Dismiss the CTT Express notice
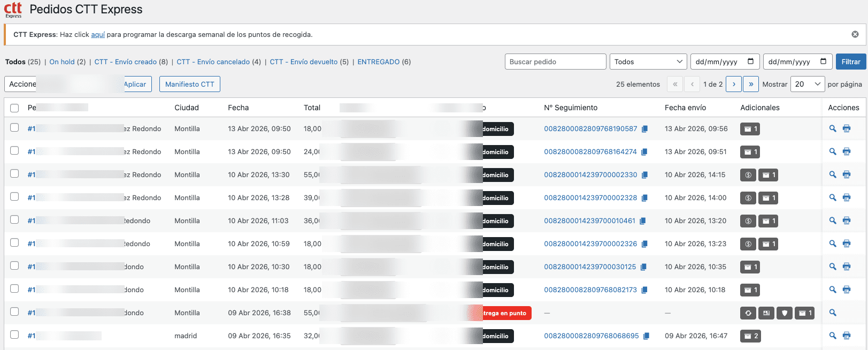 point(855,34)
